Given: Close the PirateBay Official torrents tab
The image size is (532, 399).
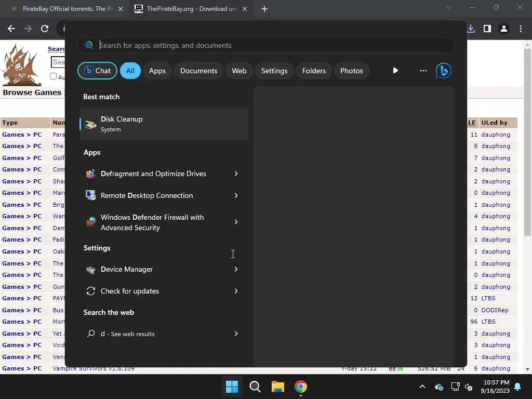Looking at the screenshot, I should [x=121, y=9].
